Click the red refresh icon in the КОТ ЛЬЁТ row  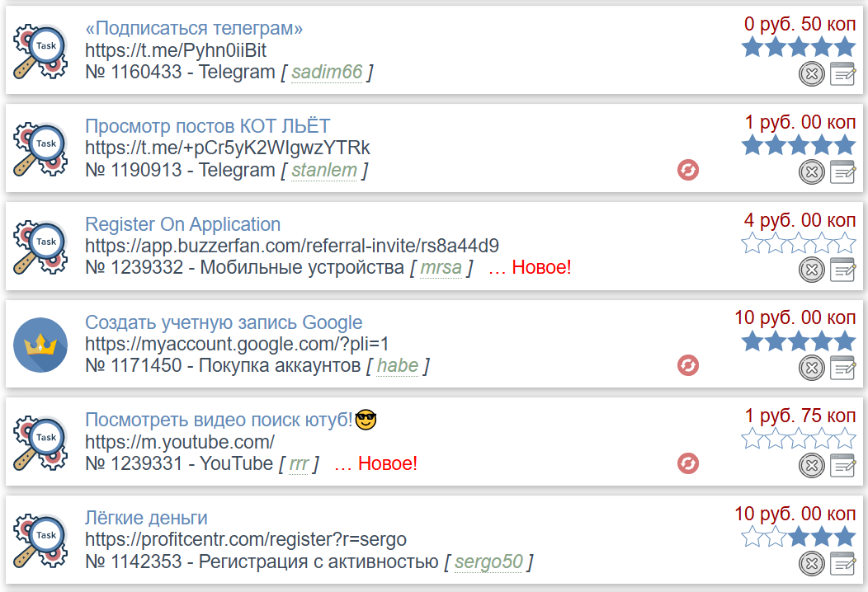tap(688, 170)
